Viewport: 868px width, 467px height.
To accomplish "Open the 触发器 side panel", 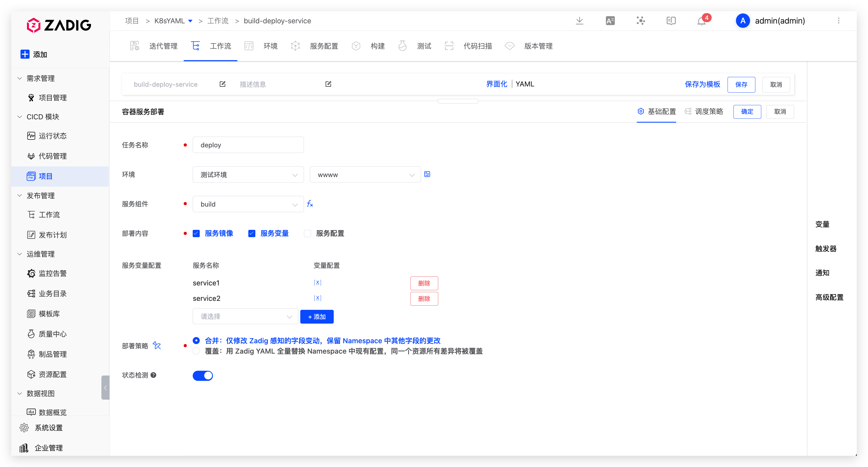I will tap(826, 248).
